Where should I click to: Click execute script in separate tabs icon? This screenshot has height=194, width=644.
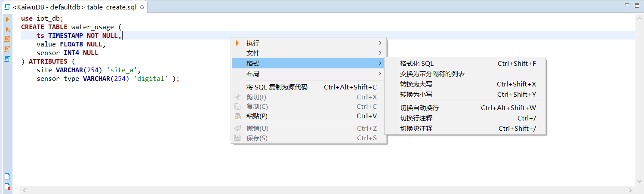7,49
